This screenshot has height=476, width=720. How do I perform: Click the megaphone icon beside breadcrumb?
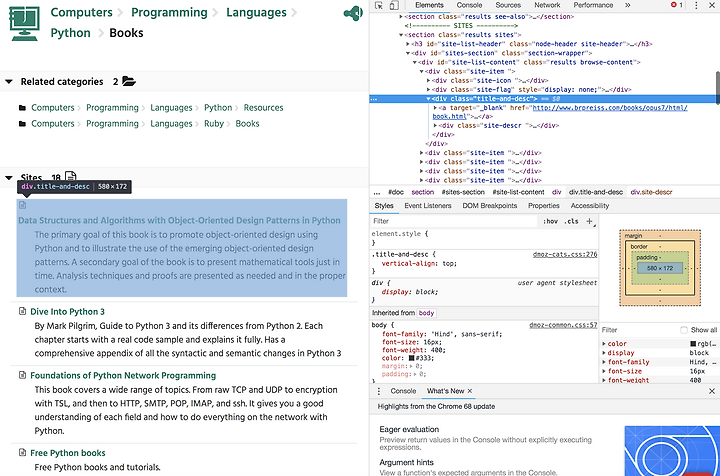[353, 13]
